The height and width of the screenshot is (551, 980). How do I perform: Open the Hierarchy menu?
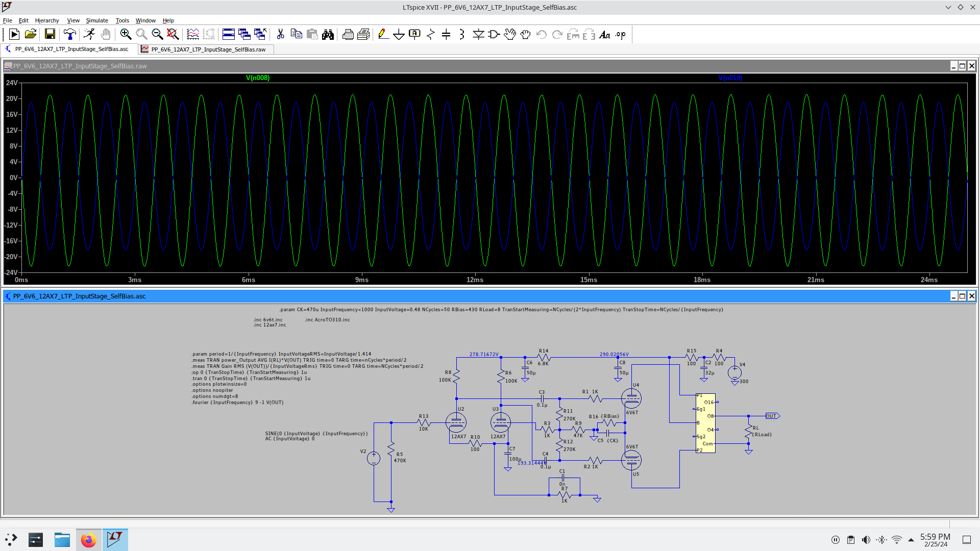[x=47, y=20]
